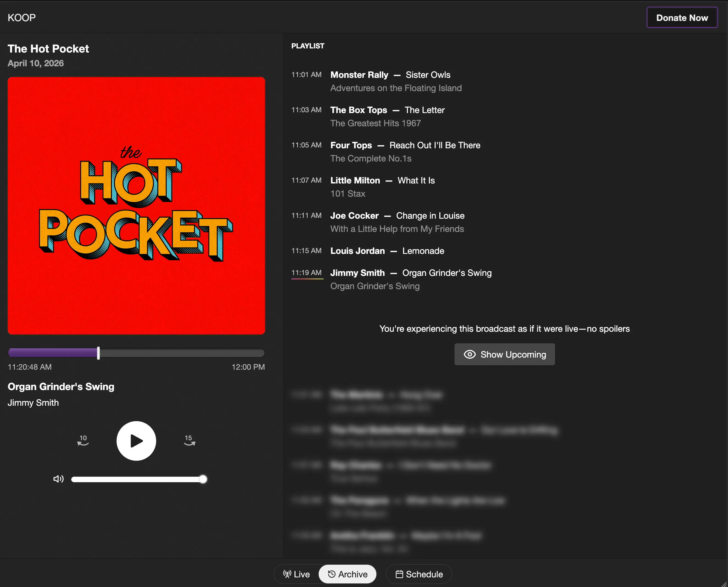Click the Donate Now button
This screenshot has width=728, height=587.
click(682, 18)
